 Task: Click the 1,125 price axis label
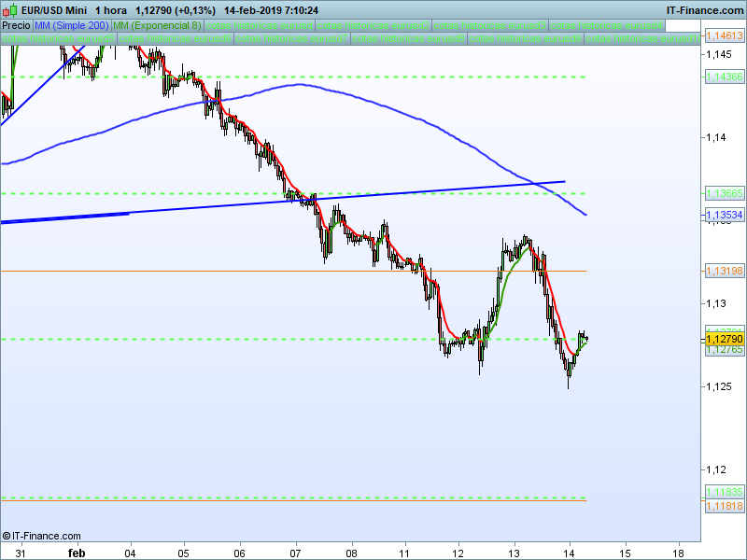tap(719, 386)
